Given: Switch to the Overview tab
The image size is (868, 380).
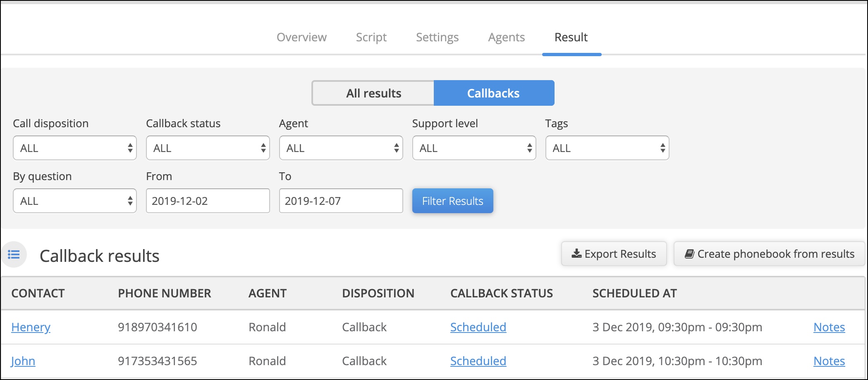Looking at the screenshot, I should 301,37.
